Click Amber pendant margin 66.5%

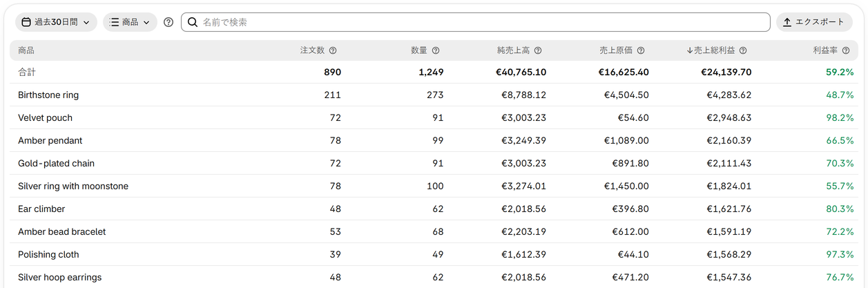pyautogui.click(x=840, y=140)
